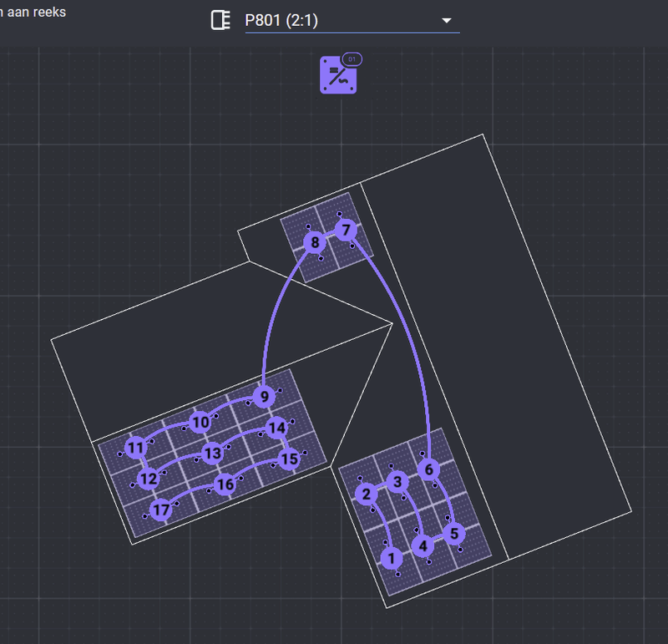Select panel node 8

[x=315, y=242]
